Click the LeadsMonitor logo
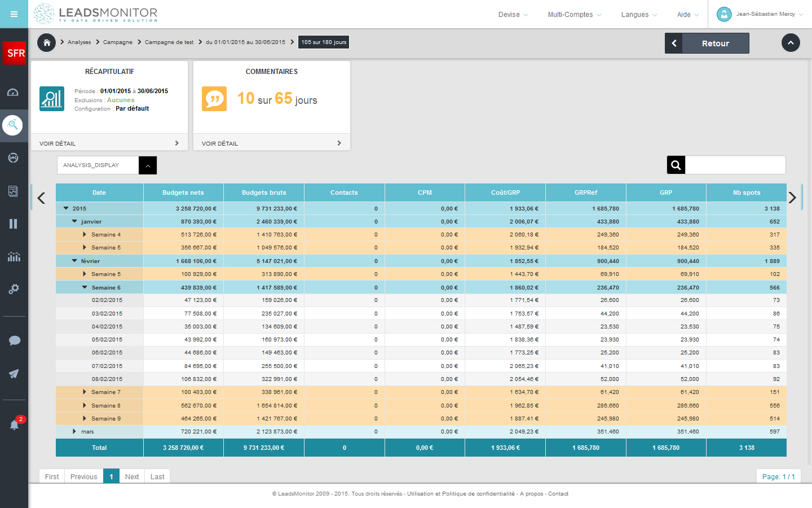The height and width of the screenshot is (508, 812). [95, 14]
